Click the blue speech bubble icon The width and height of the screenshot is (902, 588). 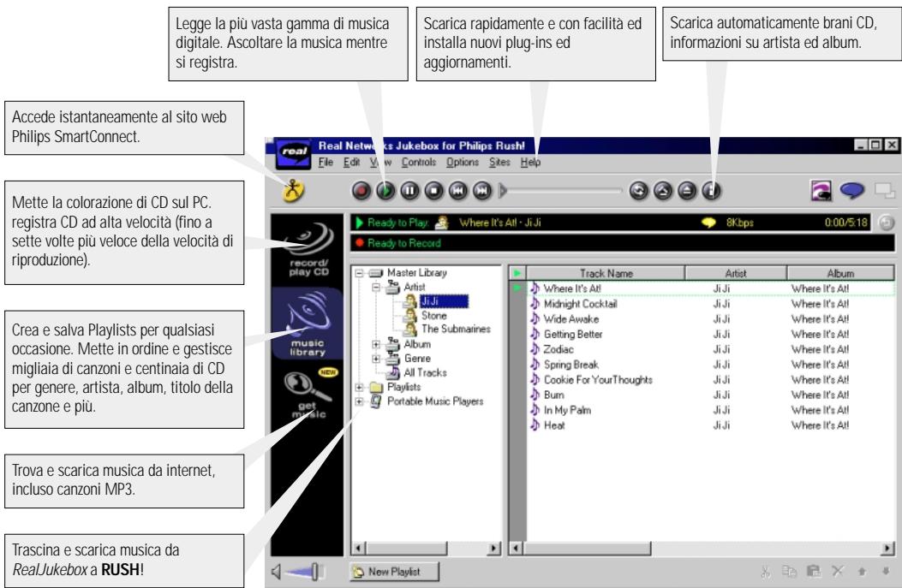(852, 190)
